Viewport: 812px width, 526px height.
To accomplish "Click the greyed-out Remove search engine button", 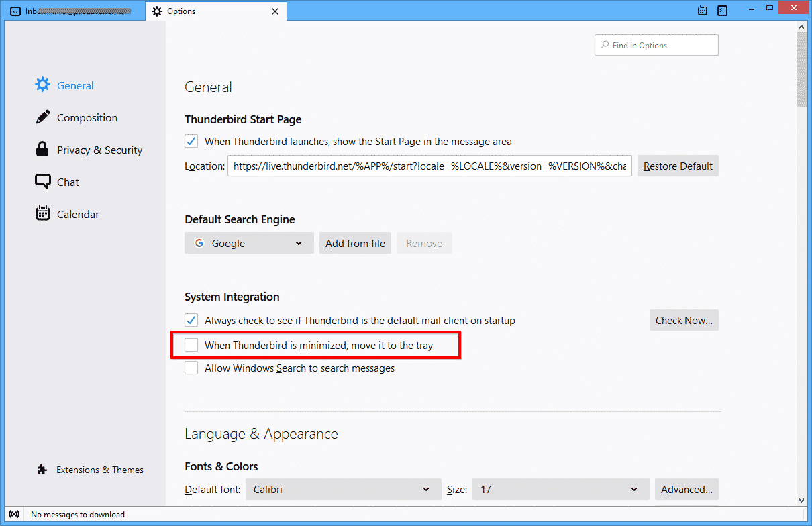I will point(424,243).
